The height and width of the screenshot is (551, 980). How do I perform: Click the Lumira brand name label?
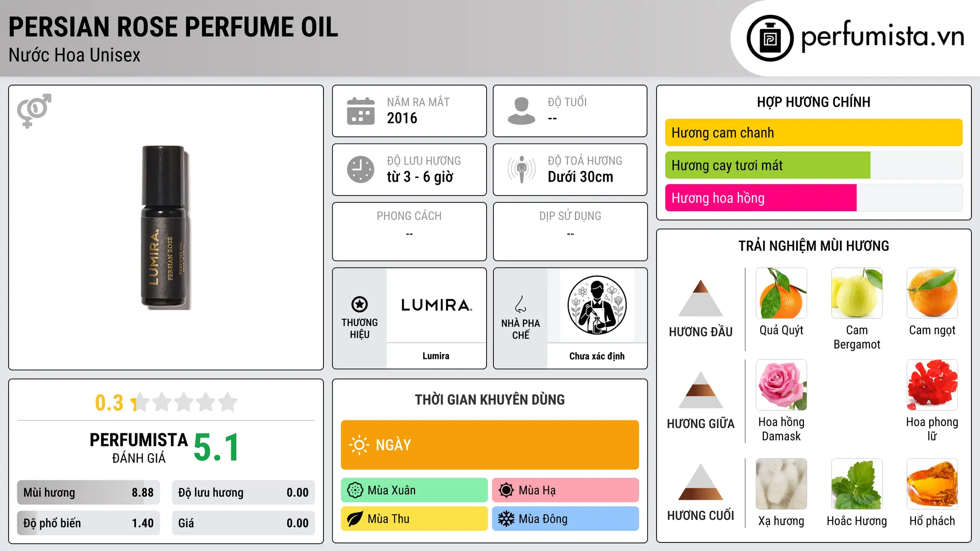coord(436,356)
